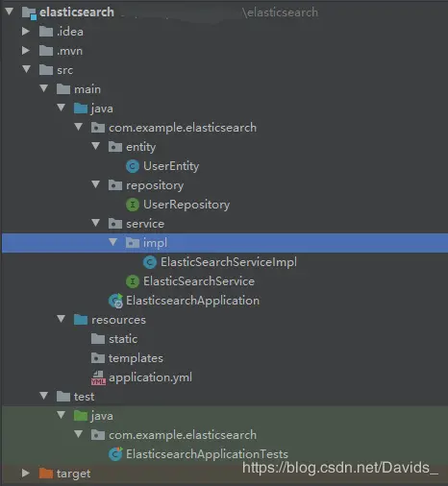Collapse the entity package arrow
This screenshot has height=486, width=448.
click(x=96, y=146)
